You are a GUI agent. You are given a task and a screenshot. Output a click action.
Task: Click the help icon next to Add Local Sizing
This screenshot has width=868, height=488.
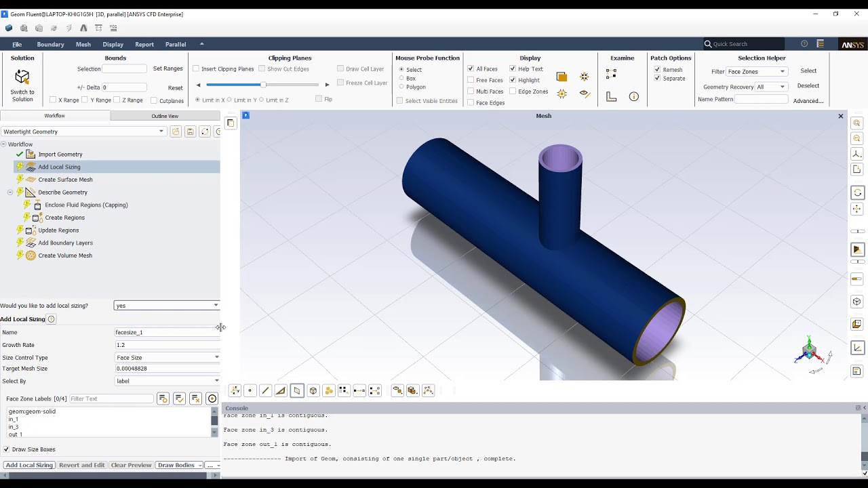tap(52, 319)
